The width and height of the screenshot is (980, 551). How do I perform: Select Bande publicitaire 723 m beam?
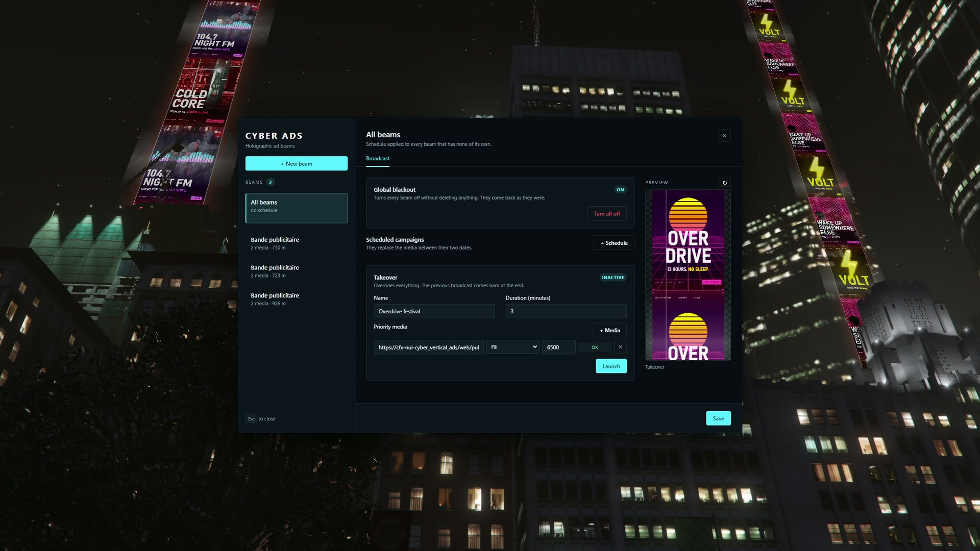coord(296,271)
